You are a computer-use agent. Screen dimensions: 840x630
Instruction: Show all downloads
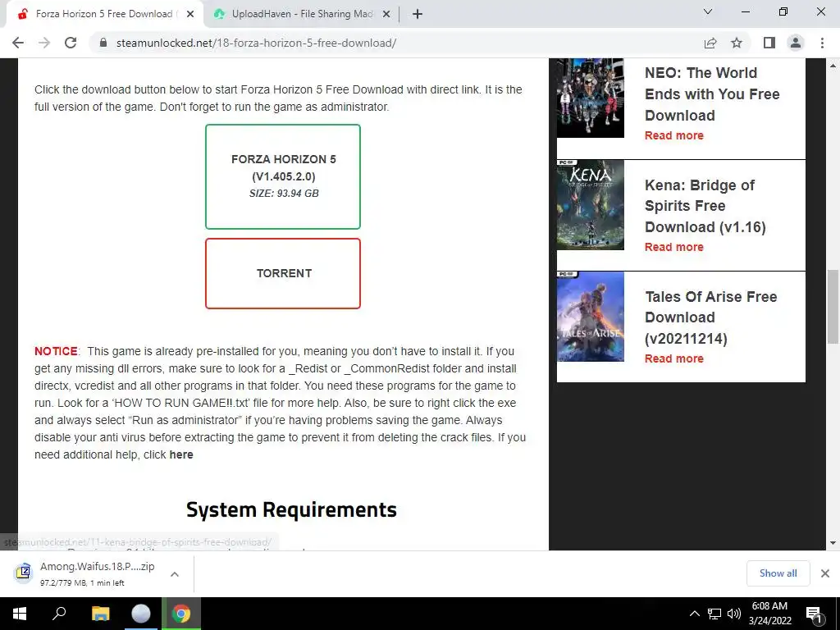[x=778, y=573]
